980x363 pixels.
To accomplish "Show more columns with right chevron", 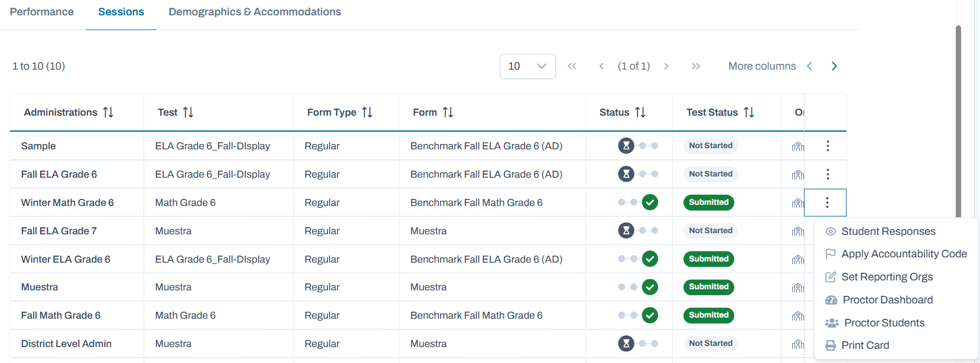I will point(834,66).
